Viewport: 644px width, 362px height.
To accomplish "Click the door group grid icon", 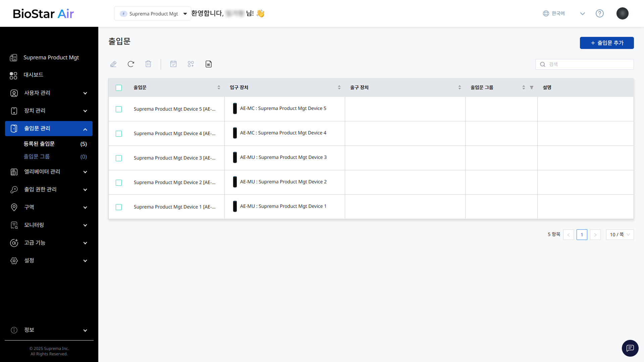I will click(191, 64).
